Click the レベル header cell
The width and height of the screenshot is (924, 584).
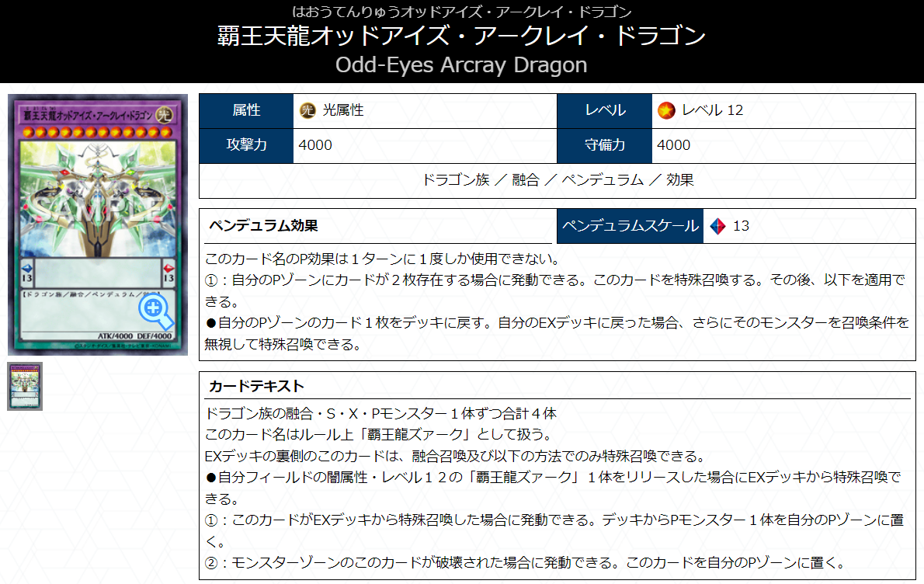tap(605, 111)
